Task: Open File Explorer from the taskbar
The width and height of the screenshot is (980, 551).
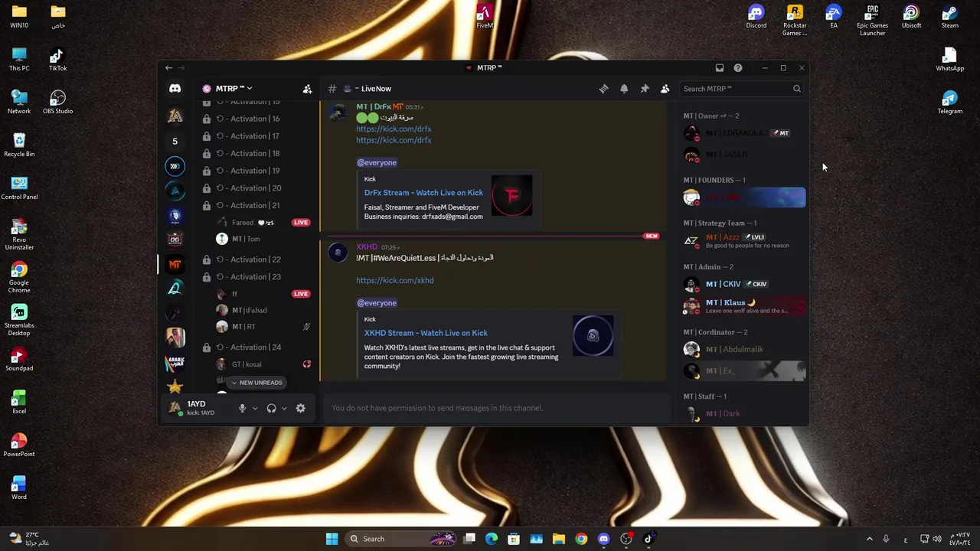Action: pyautogui.click(x=559, y=539)
